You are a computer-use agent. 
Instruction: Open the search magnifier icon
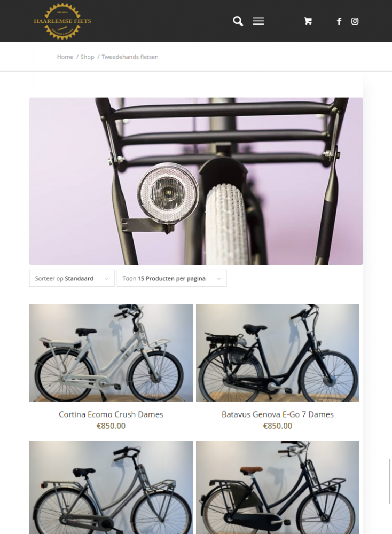(x=238, y=21)
